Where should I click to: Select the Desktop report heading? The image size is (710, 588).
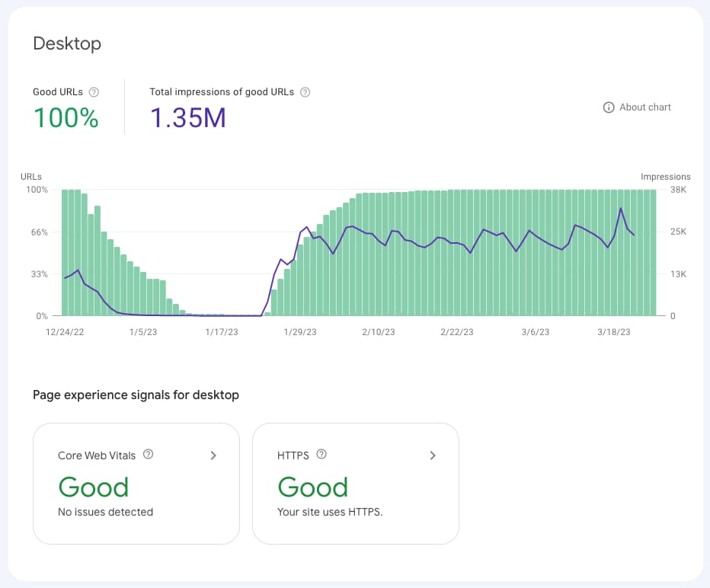point(67,44)
